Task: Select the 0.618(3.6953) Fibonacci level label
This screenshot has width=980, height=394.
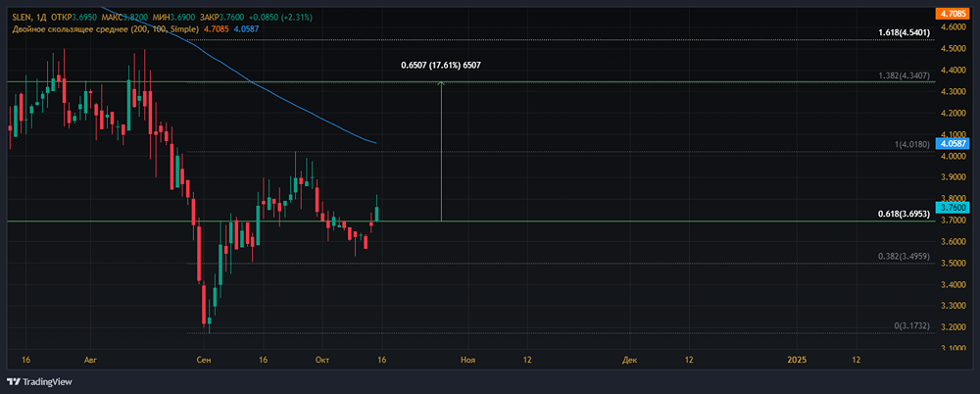Action: tap(905, 214)
